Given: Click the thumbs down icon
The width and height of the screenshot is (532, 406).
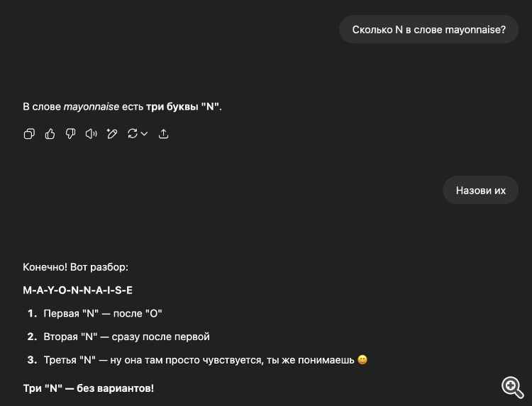Looking at the screenshot, I should point(70,134).
